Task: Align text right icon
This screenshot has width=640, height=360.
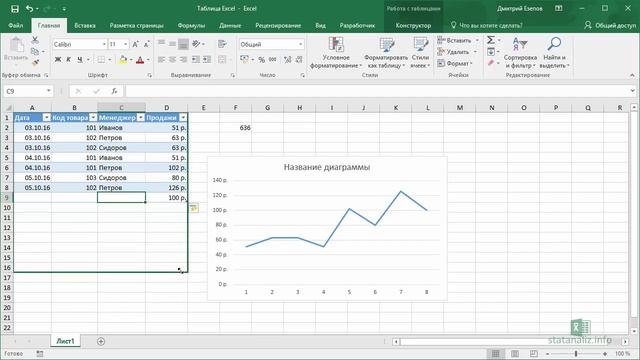Action: pyautogui.click(x=183, y=60)
